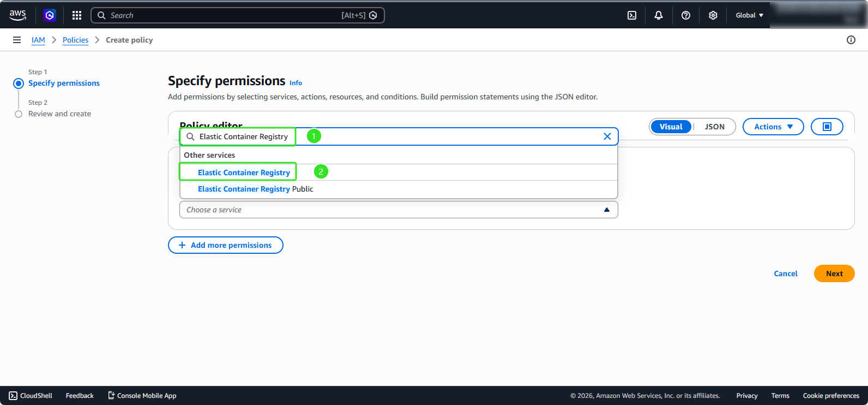Image resolution: width=868 pixels, height=405 pixels.
Task: Toggle the hamburger side navigation menu
Action: 17,40
